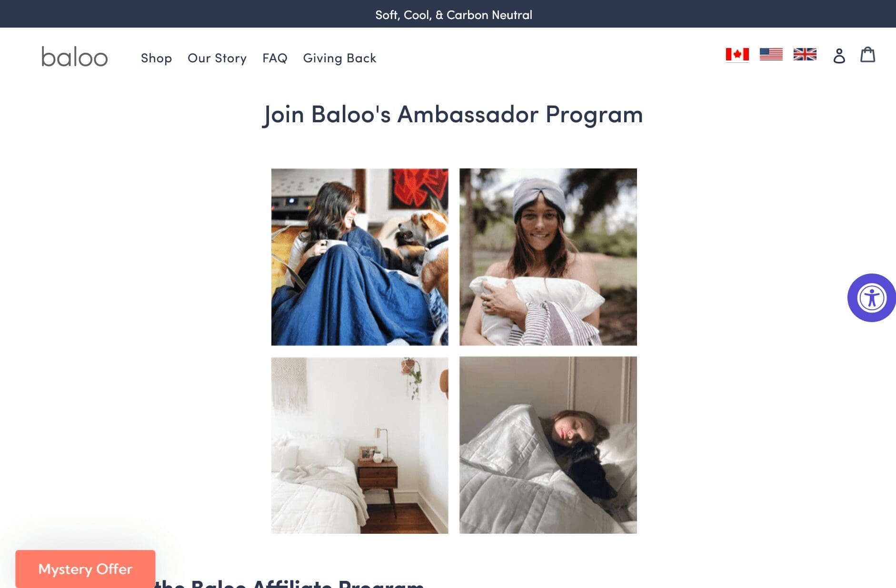Open the woman holding pillow photo
The width and height of the screenshot is (896, 588).
pos(548,257)
